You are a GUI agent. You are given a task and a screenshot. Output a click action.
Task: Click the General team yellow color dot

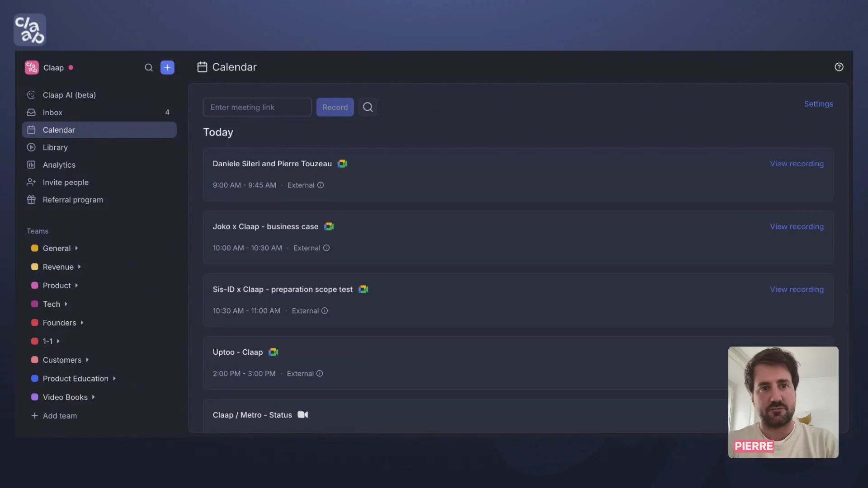34,249
